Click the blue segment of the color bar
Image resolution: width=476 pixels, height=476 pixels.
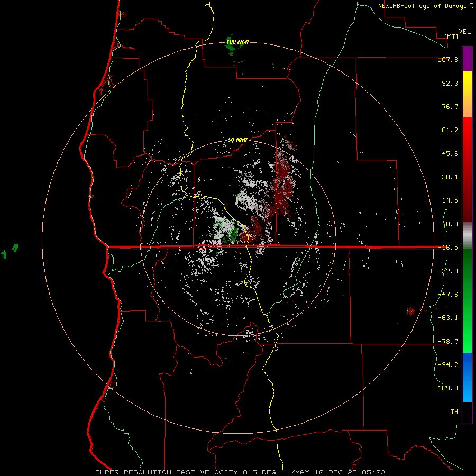[467, 377]
